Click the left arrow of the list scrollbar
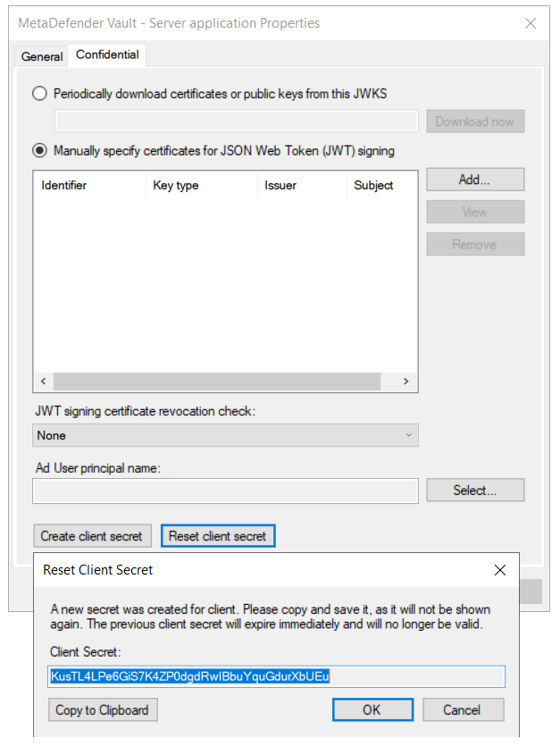Image resolution: width=560 pixels, height=755 pixels. tap(44, 381)
